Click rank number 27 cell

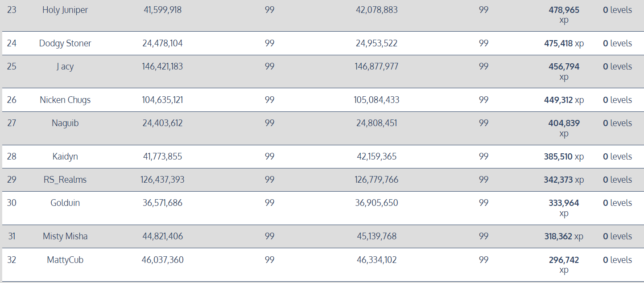[x=12, y=123]
